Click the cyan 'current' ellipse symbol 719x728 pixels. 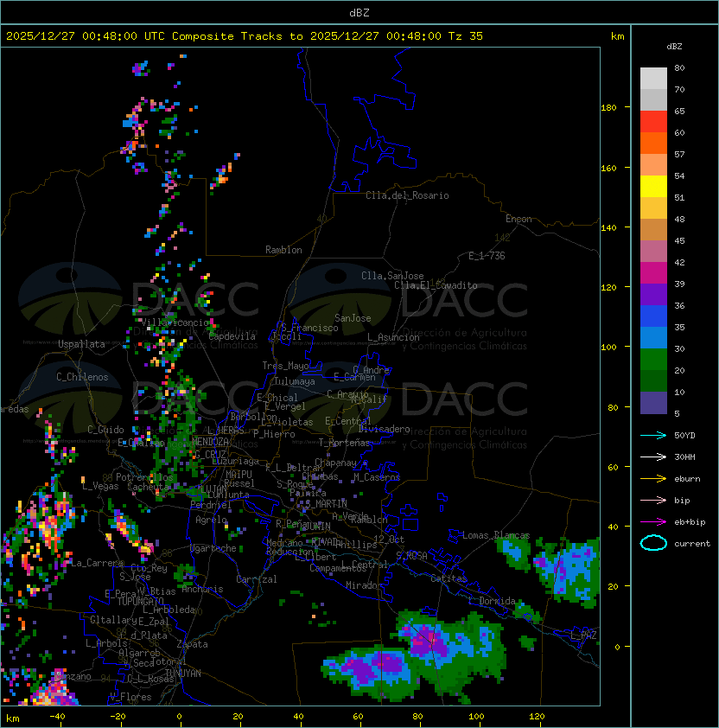click(653, 543)
